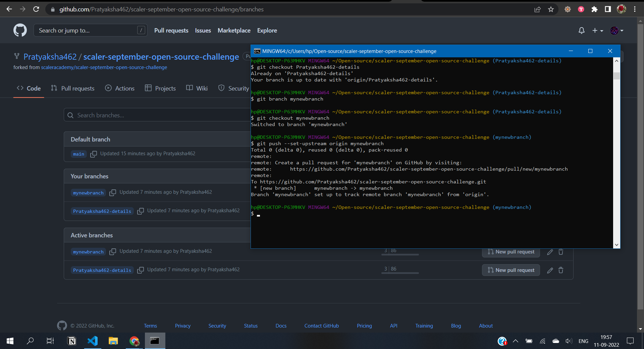Image resolution: width=644 pixels, height=349 pixels.
Task: Click the footer GitHub octocat logo
Action: click(x=62, y=326)
